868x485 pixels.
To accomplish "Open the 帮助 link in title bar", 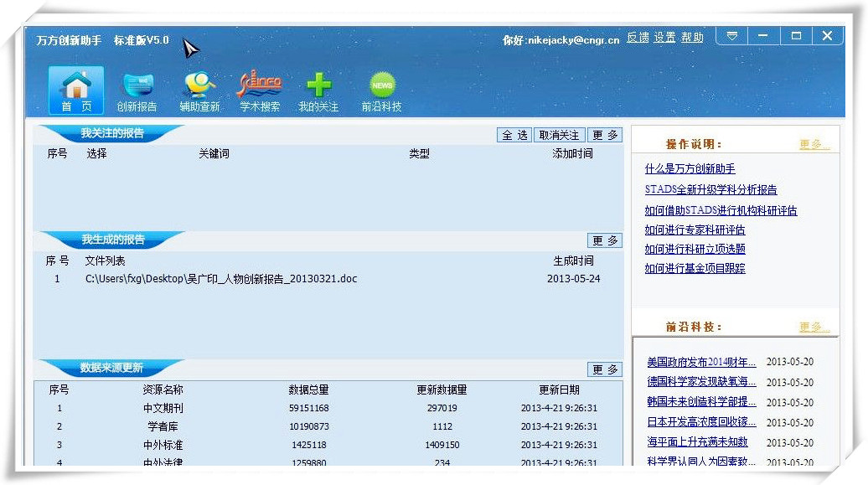I will point(692,38).
